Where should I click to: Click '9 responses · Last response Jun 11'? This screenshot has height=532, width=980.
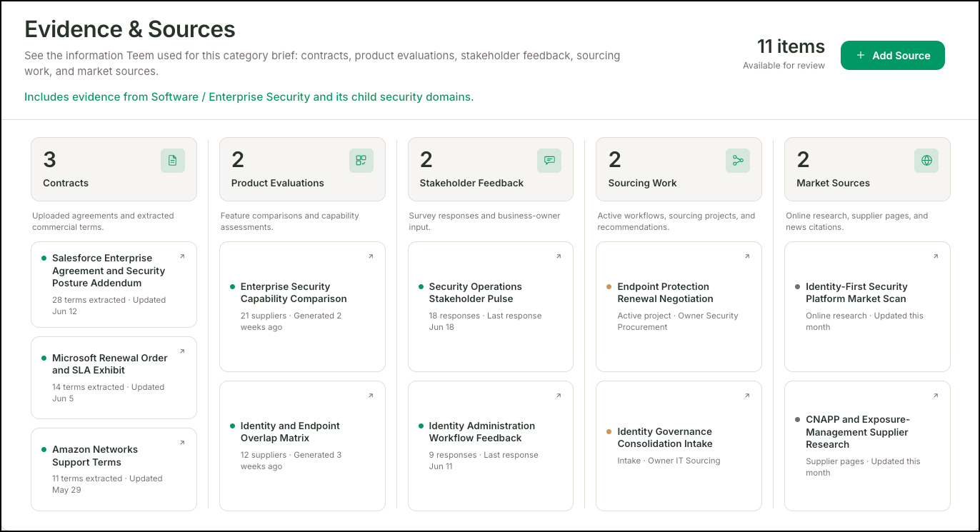(x=484, y=461)
